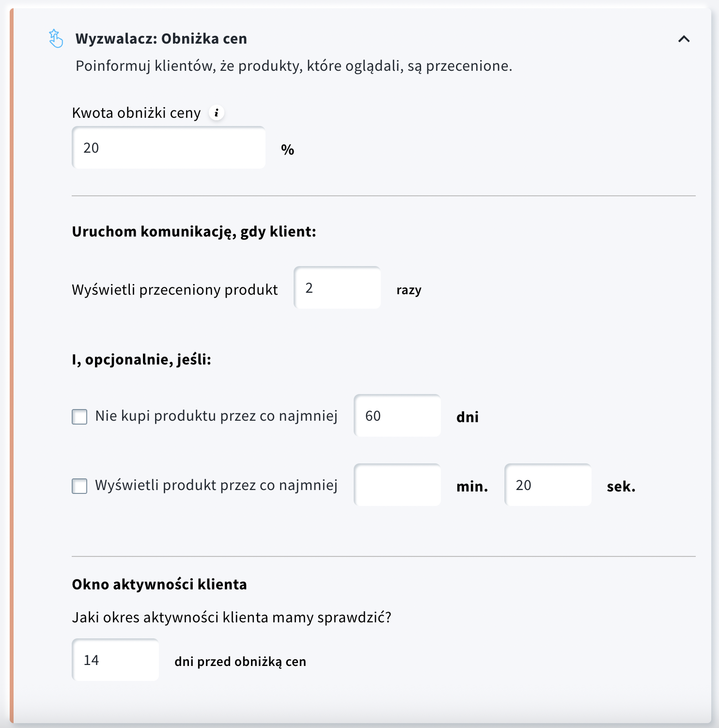Click the field showing 2 razy
The width and height of the screenshot is (719, 728).
pyautogui.click(x=337, y=287)
